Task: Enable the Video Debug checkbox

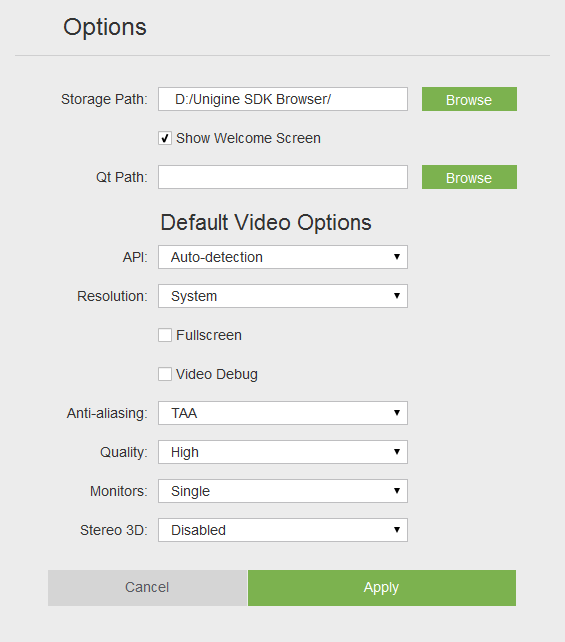Action: coord(165,374)
